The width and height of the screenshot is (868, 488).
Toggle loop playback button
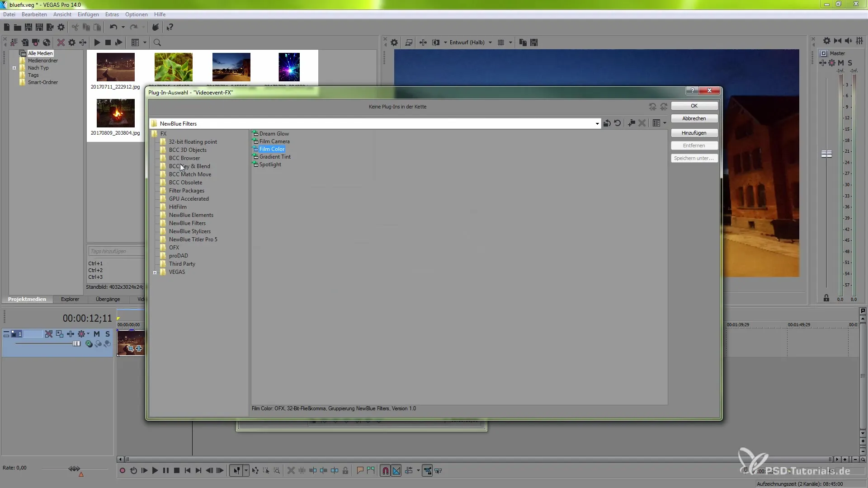coord(133,471)
